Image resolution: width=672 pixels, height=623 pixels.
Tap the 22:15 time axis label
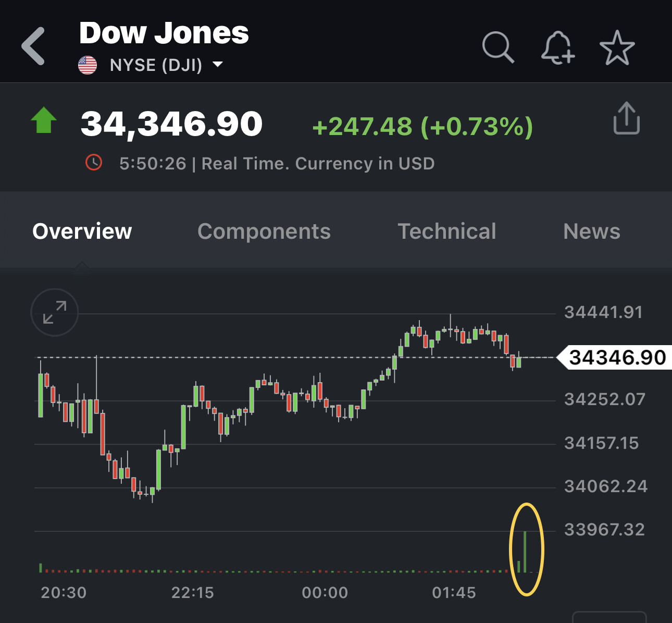coord(193,593)
